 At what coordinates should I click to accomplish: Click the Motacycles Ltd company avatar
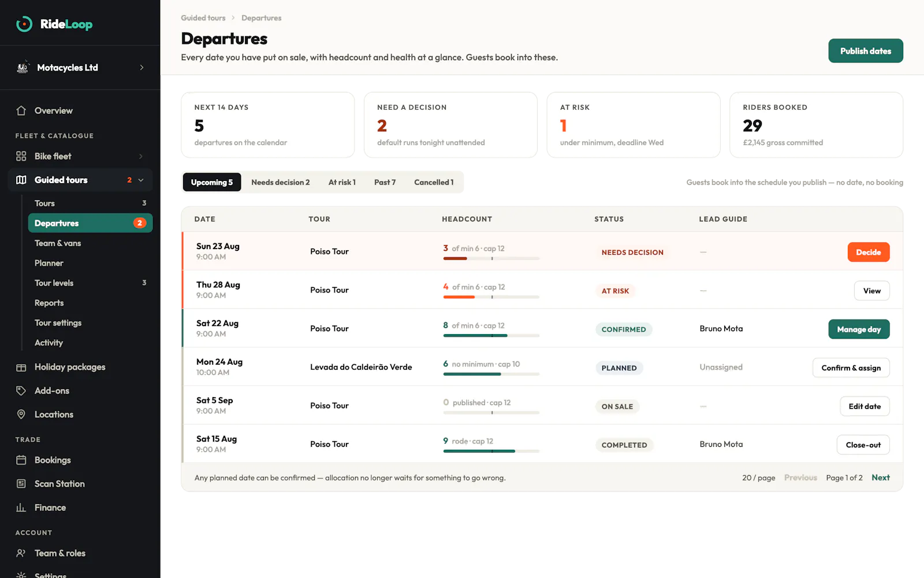pos(23,68)
